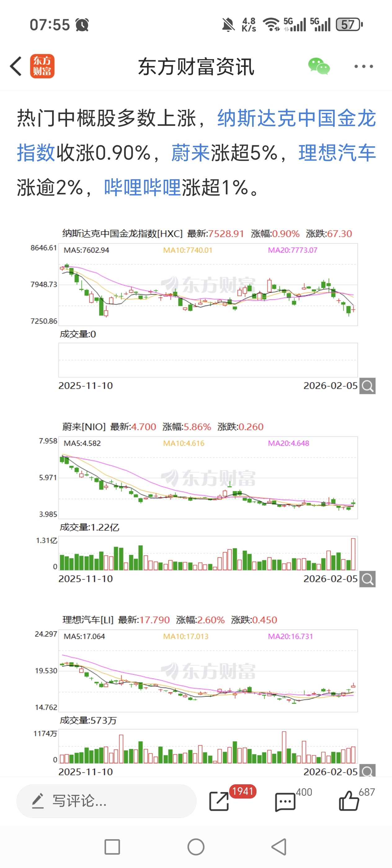Tap the MA20:16.731 label
Viewport: 392px width, 868px height.
tap(290, 636)
